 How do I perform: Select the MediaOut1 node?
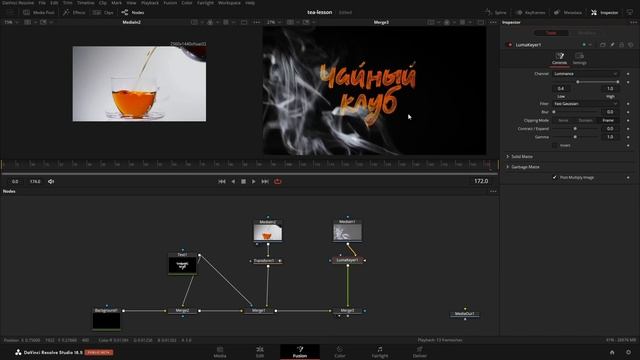(x=464, y=314)
